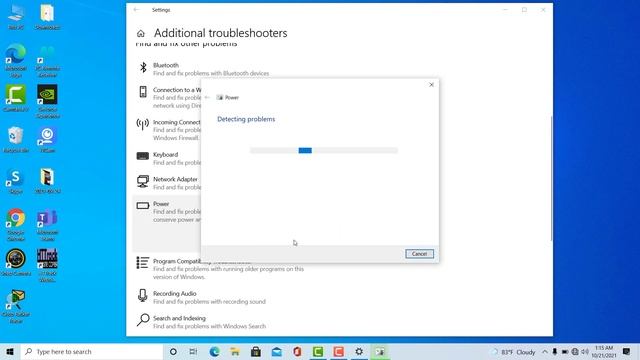Switch to Settings gear on taskbar
The image size is (640, 360).
[x=359, y=351]
